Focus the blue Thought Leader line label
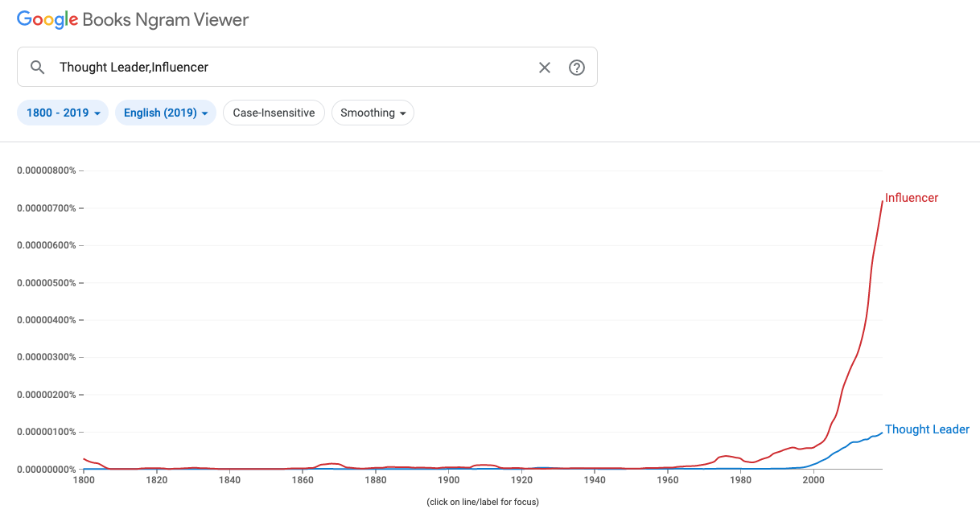The image size is (980, 509). 927,429
